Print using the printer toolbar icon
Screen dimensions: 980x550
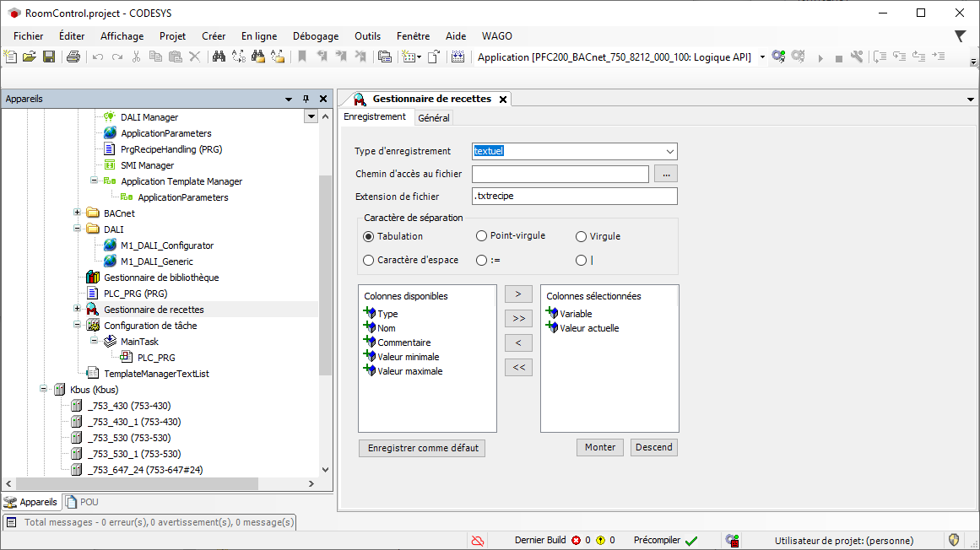point(73,57)
